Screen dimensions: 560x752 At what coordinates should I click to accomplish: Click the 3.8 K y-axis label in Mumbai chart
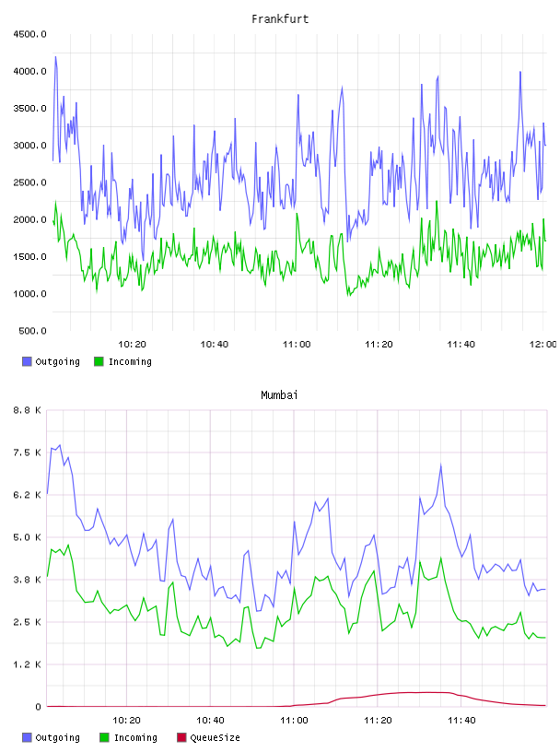[x=28, y=580]
